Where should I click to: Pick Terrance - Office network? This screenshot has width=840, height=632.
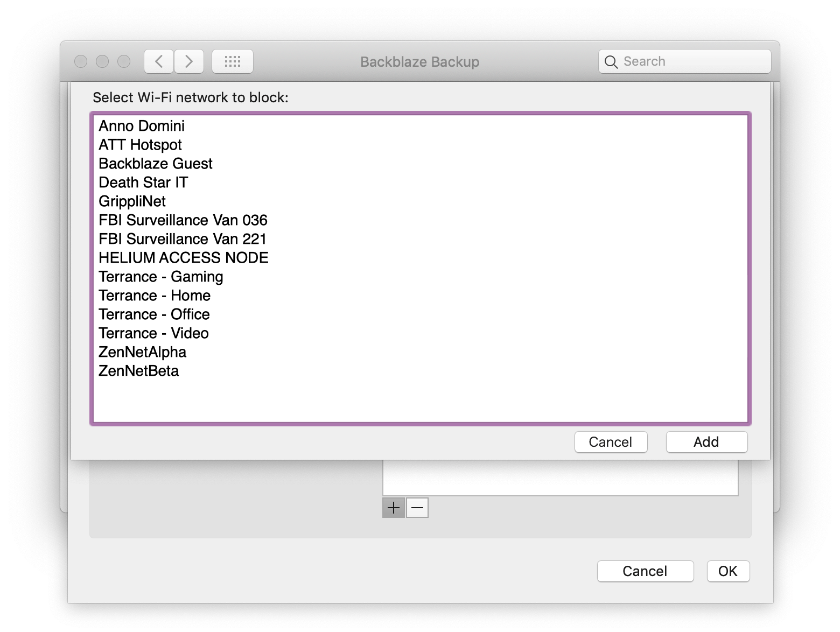(420, 314)
